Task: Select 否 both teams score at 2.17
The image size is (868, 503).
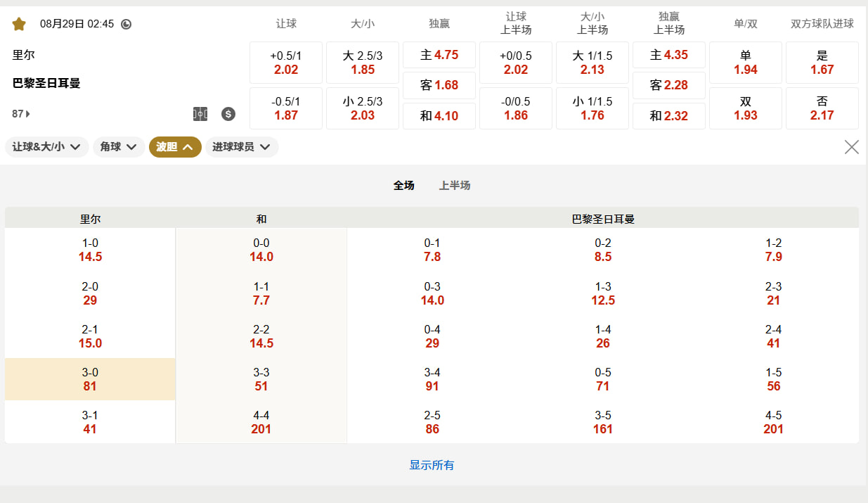Action: pyautogui.click(x=822, y=108)
